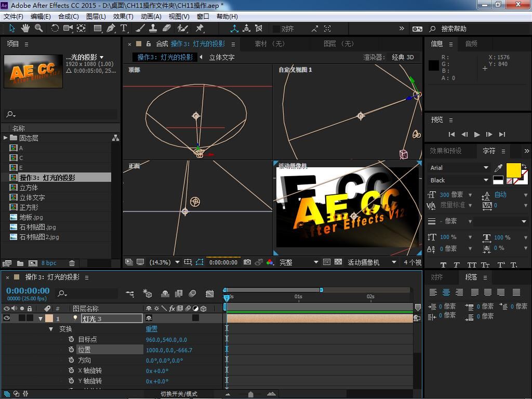Open the 图层(L) menu
This screenshot has height=399, width=532.
point(96,16)
